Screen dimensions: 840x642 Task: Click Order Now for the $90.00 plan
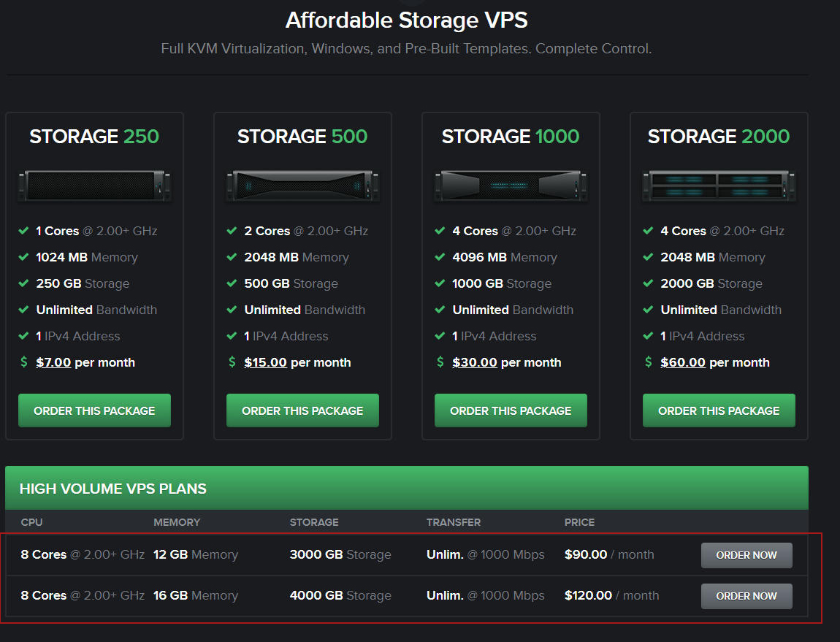click(747, 555)
